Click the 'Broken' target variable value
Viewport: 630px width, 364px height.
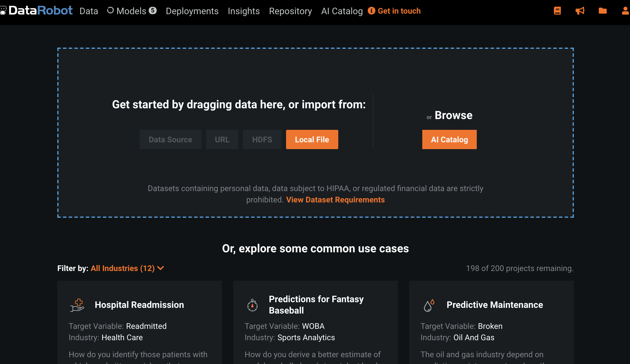click(x=490, y=326)
